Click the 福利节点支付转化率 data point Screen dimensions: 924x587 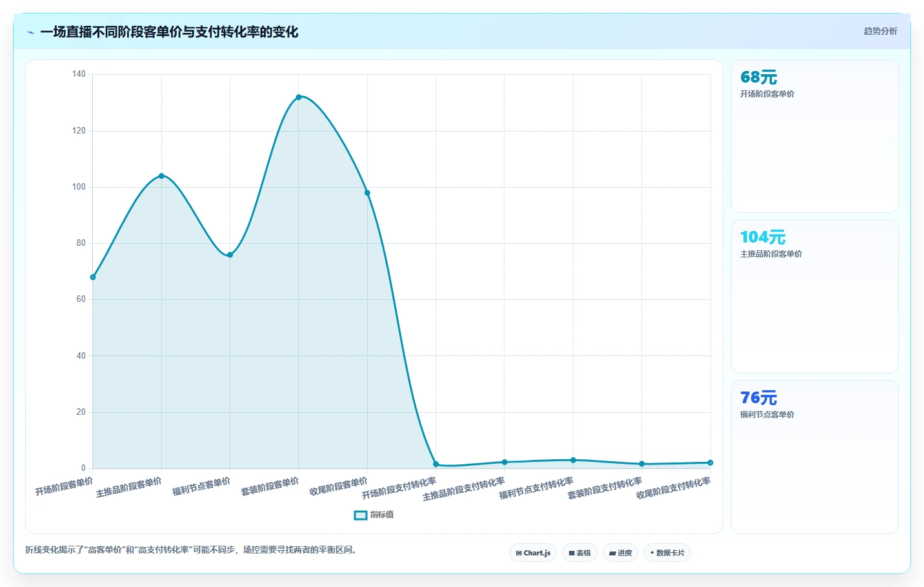click(x=573, y=460)
